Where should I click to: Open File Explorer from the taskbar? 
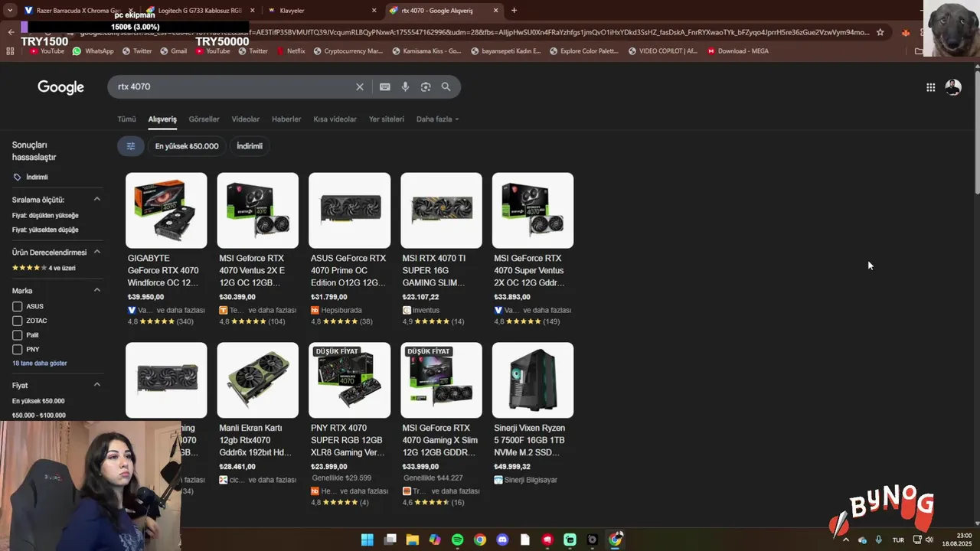point(412,540)
